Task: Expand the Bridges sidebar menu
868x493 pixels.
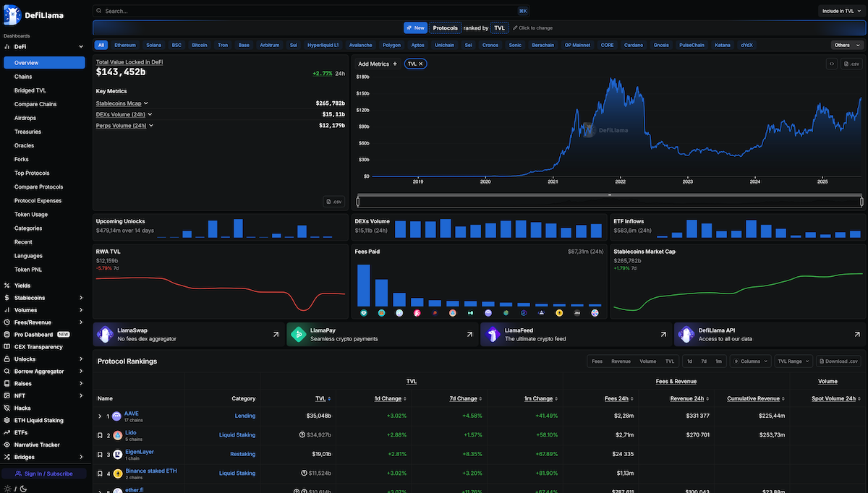Action: click(x=80, y=457)
